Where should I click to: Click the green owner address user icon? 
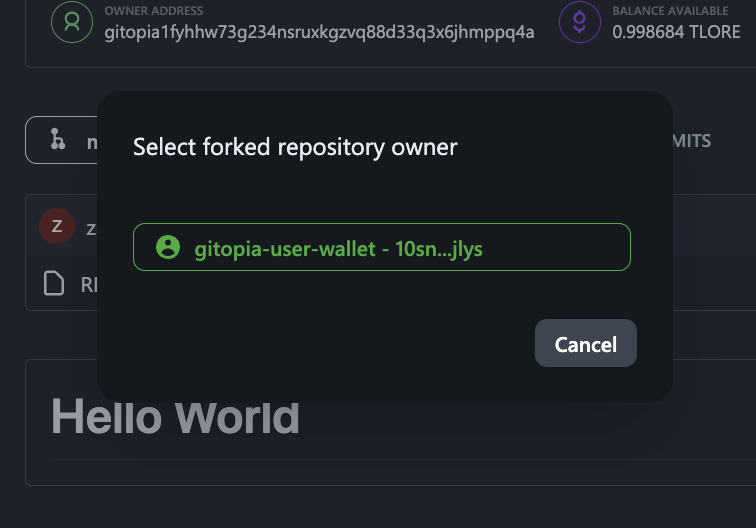click(72, 23)
